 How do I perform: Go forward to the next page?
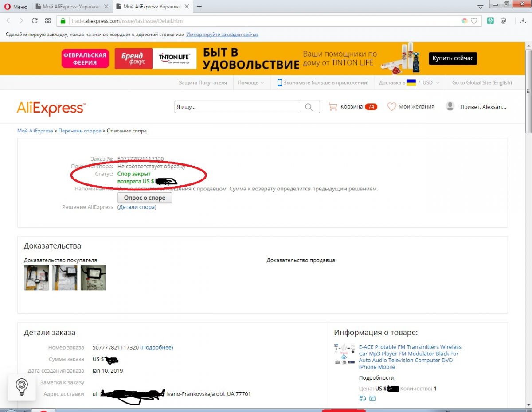click(x=21, y=21)
